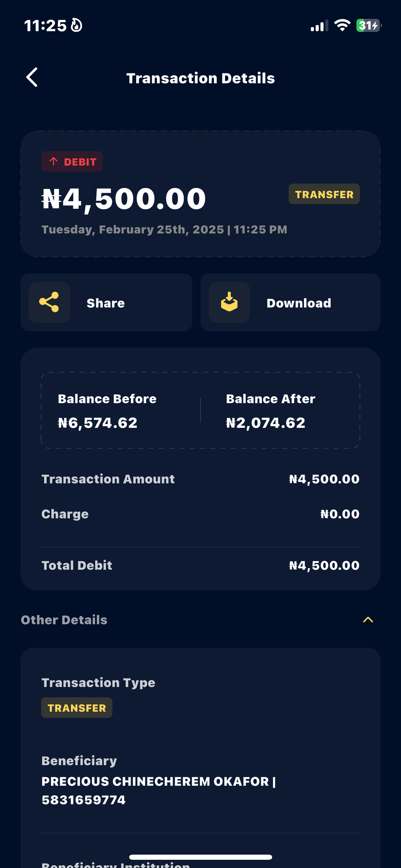Viewport: 401px width, 868px height.
Task: Tap the TRANSFER badge beside the amount
Action: [x=324, y=194]
